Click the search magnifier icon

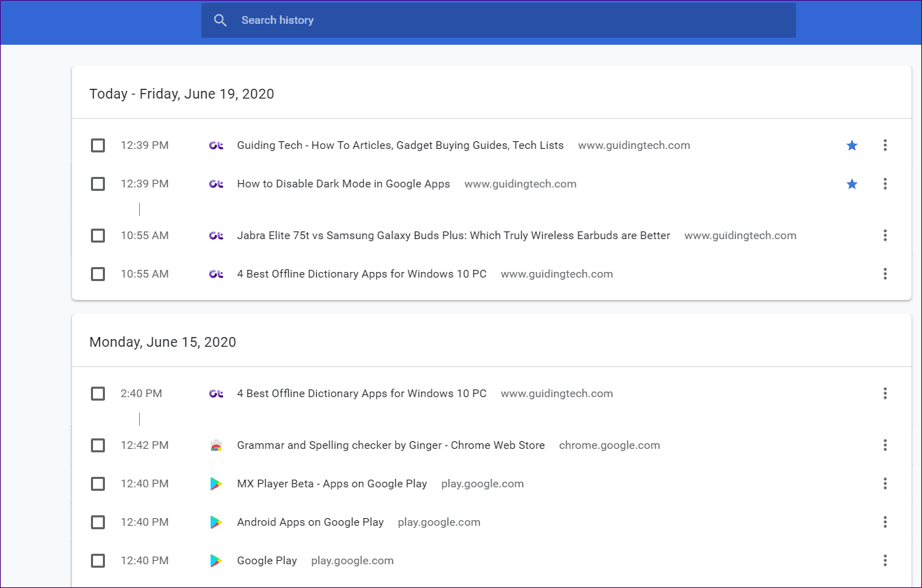pyautogui.click(x=220, y=20)
